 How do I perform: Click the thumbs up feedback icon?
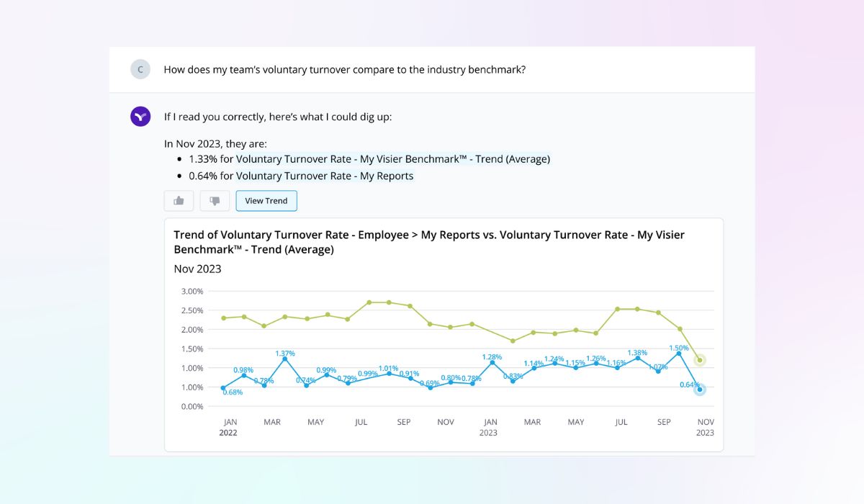click(x=179, y=201)
